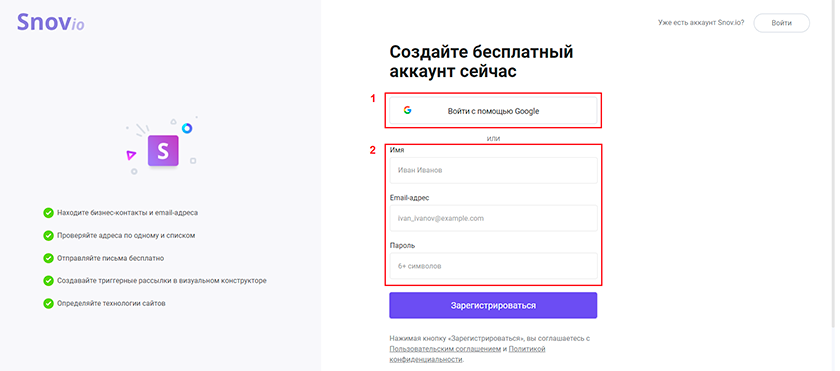Viewport: 840px width, 371px height.
Task: Click the green checkmark beside "Определяйте технологии сайтов"
Action: 48,303
